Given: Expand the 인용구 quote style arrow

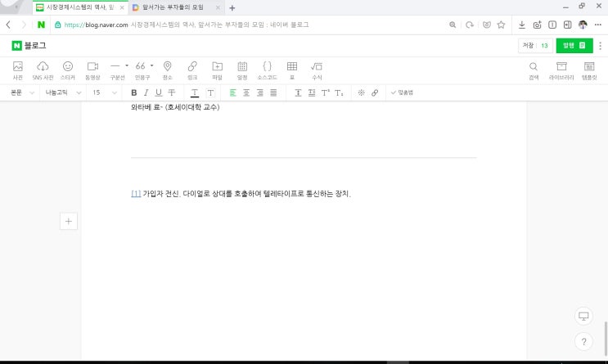Looking at the screenshot, I should 151,65.
